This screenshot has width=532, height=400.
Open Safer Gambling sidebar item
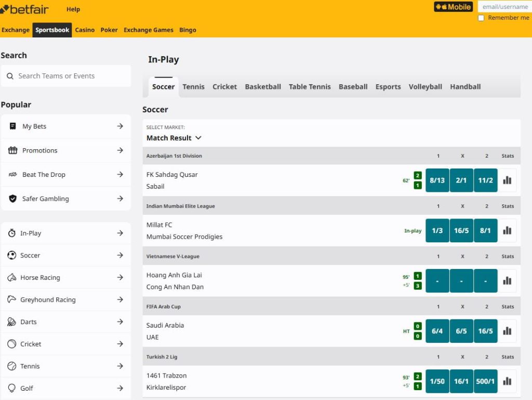(x=66, y=199)
